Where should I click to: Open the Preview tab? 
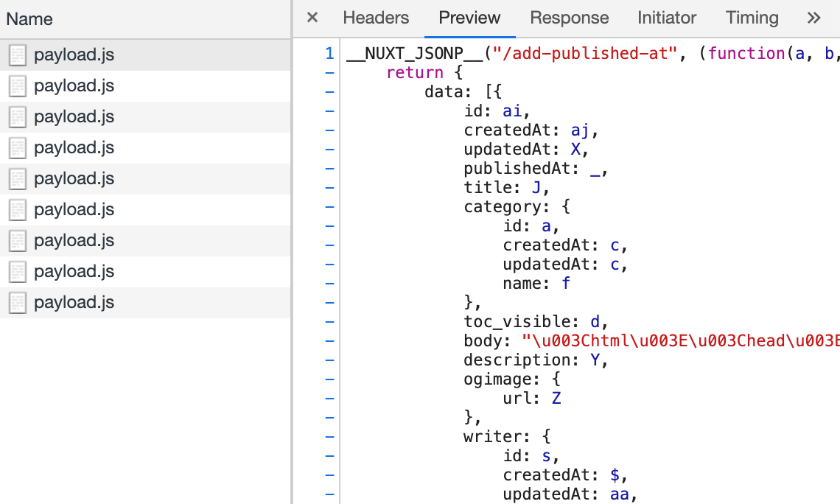coord(469,18)
